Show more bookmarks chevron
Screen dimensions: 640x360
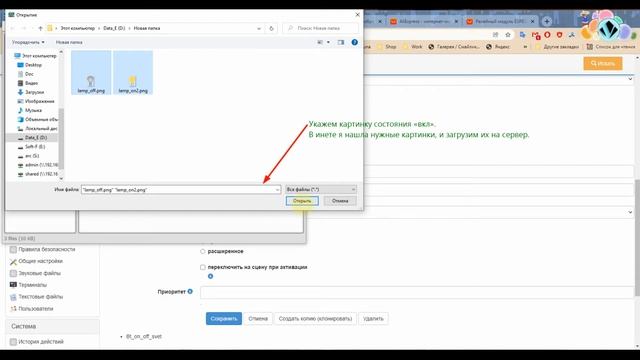[x=525, y=47]
